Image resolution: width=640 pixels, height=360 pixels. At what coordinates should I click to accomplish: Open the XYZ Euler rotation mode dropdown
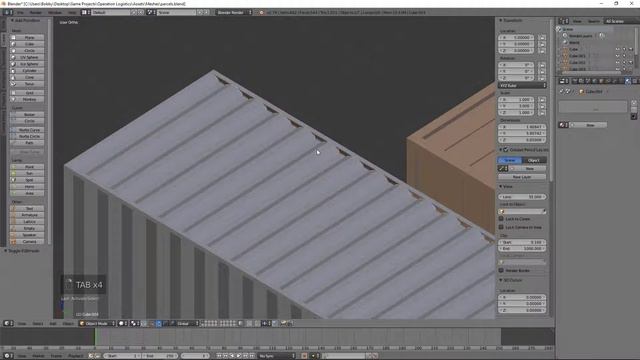(522, 86)
